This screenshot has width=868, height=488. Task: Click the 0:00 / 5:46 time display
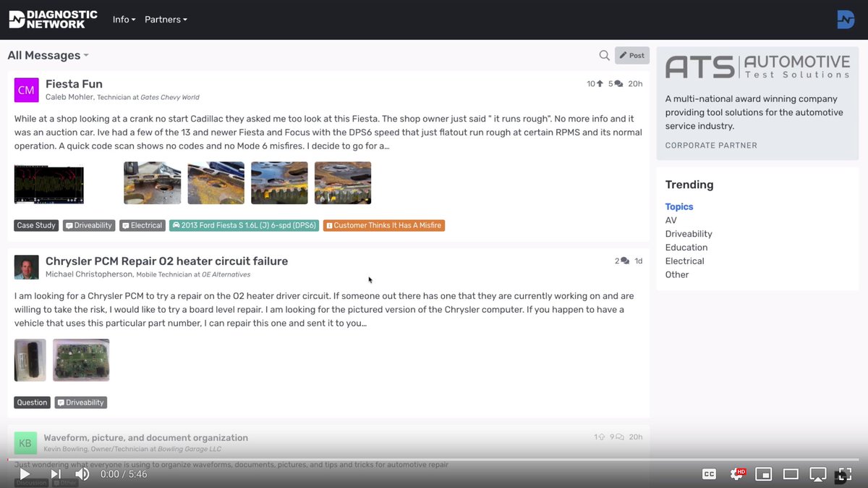pyautogui.click(x=124, y=474)
